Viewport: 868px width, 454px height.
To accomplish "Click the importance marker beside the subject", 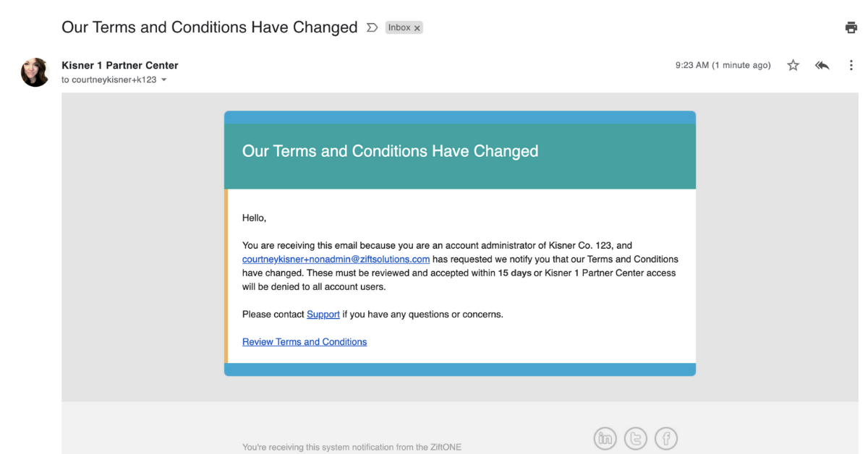I will (372, 27).
